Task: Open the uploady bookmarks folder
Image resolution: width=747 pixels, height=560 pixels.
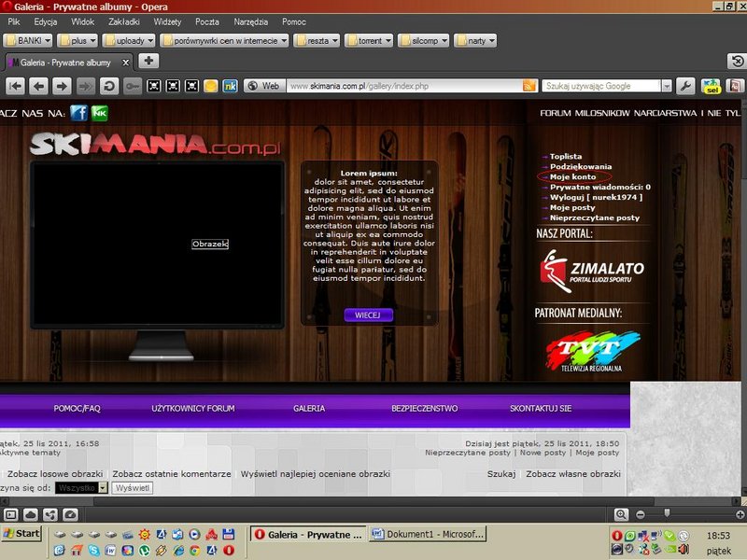Action: click(129, 41)
